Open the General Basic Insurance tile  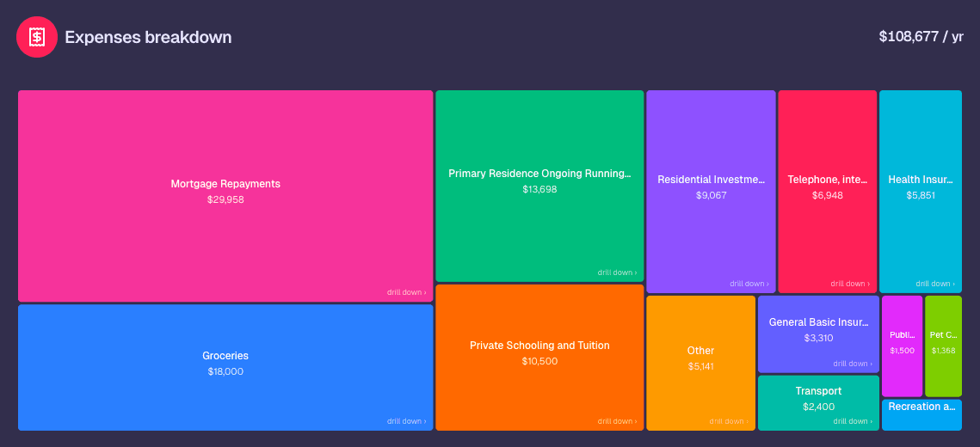pyautogui.click(x=818, y=334)
